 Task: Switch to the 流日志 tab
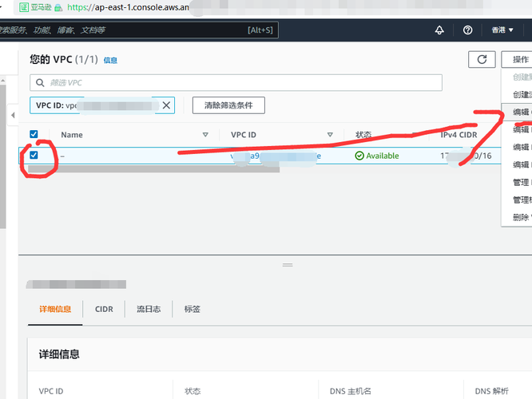(149, 309)
